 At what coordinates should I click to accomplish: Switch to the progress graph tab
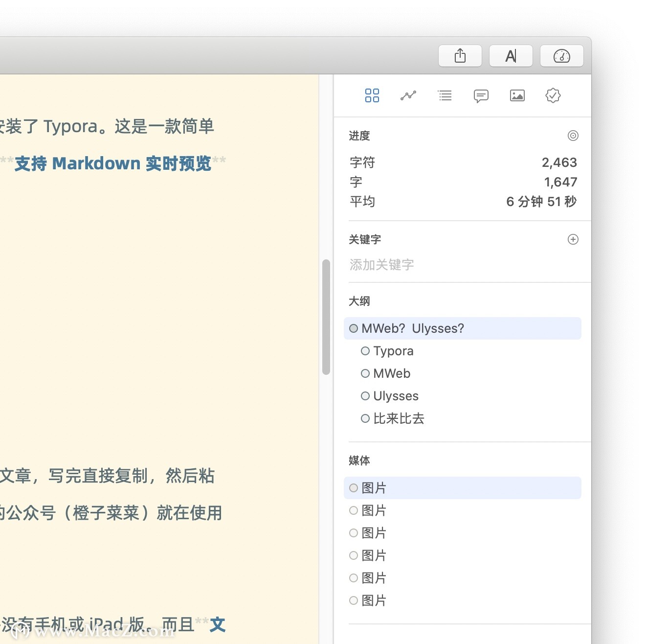coord(408,95)
